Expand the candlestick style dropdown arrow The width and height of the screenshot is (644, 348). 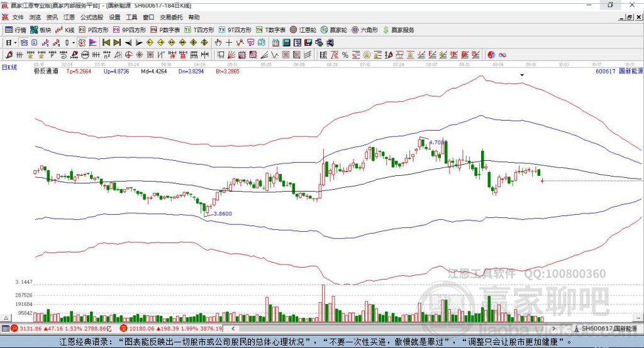(x=73, y=43)
